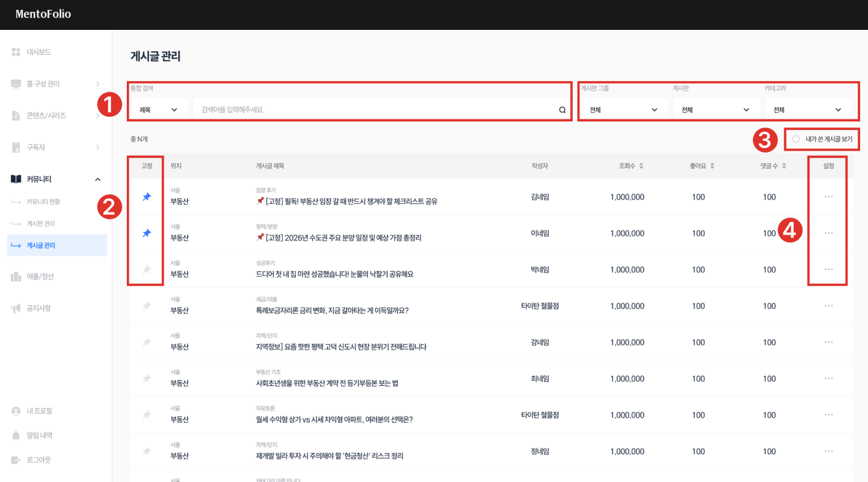
Task: Open post 재개발 빌라 투자 시 주의해야 할 현금청산
Action: tap(330, 456)
